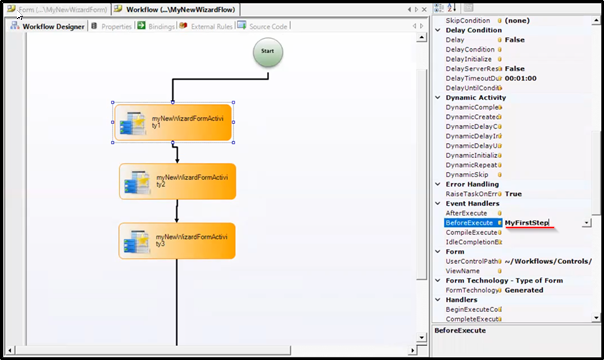Click the yellow marker beside RaiseTaskOnError

tap(500, 194)
